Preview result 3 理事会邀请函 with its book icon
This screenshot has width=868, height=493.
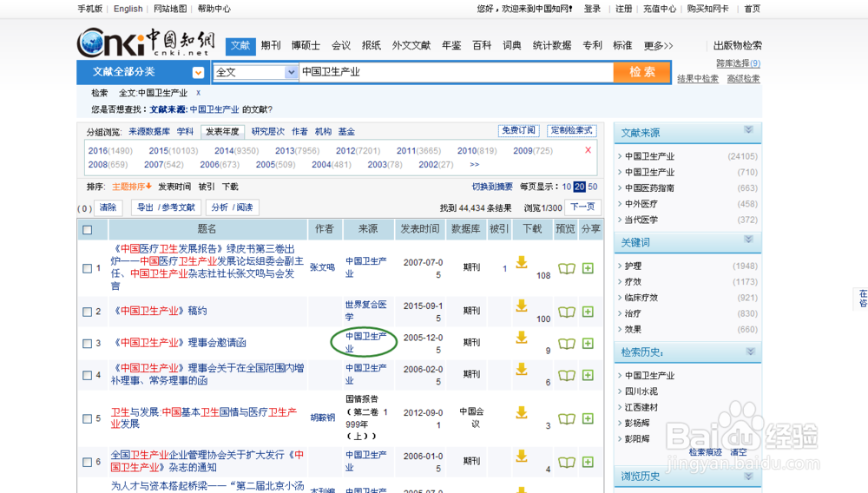pos(566,344)
